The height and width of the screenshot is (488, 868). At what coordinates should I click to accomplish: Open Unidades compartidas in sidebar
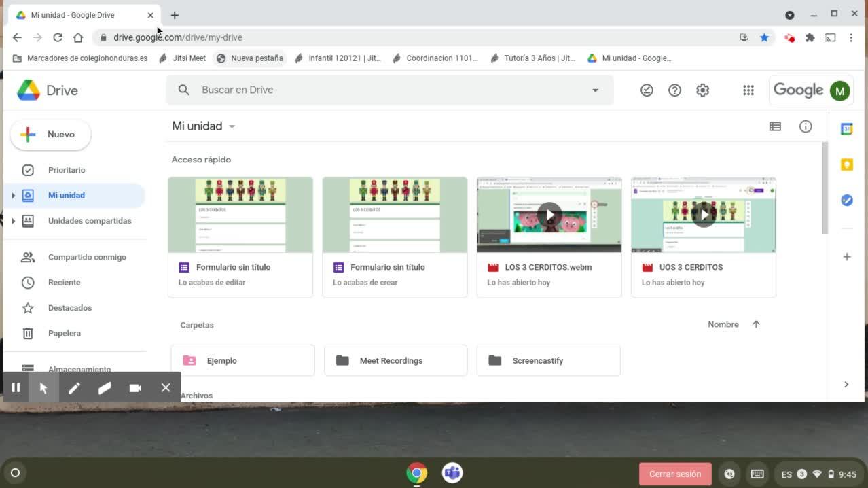point(90,221)
